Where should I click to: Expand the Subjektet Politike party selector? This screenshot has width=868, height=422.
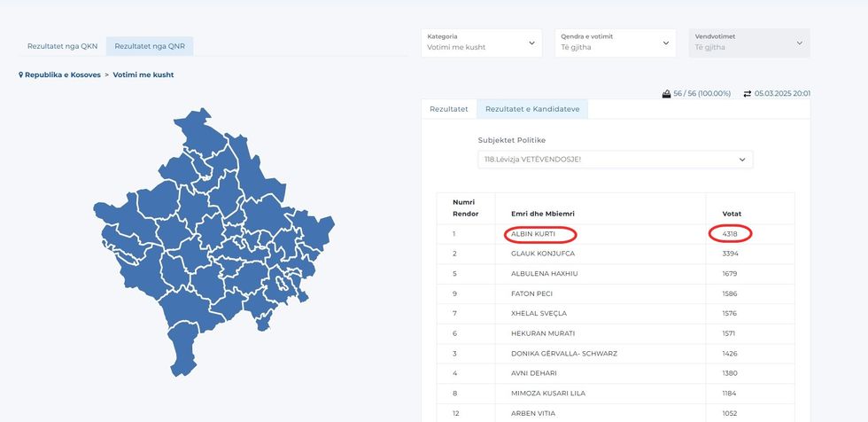(x=615, y=160)
